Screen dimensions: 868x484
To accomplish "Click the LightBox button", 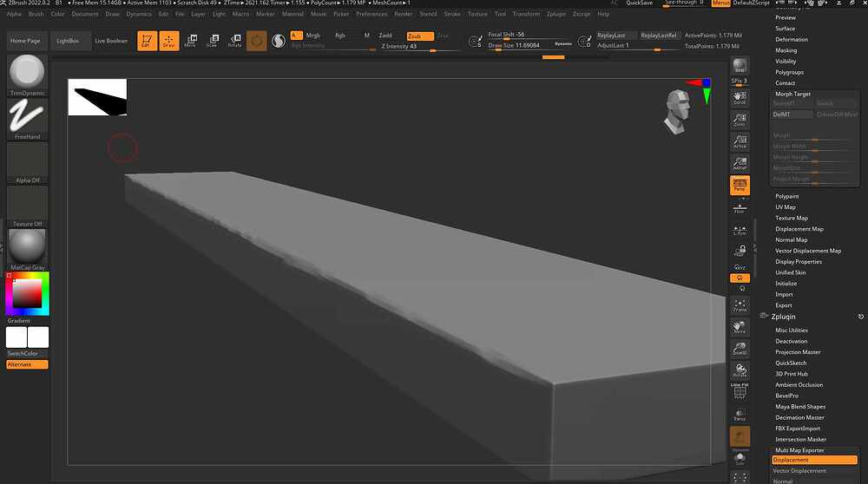I will [68, 41].
